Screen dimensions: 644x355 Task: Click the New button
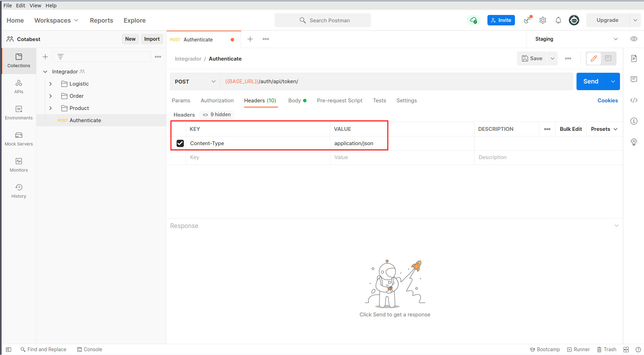[130, 39]
